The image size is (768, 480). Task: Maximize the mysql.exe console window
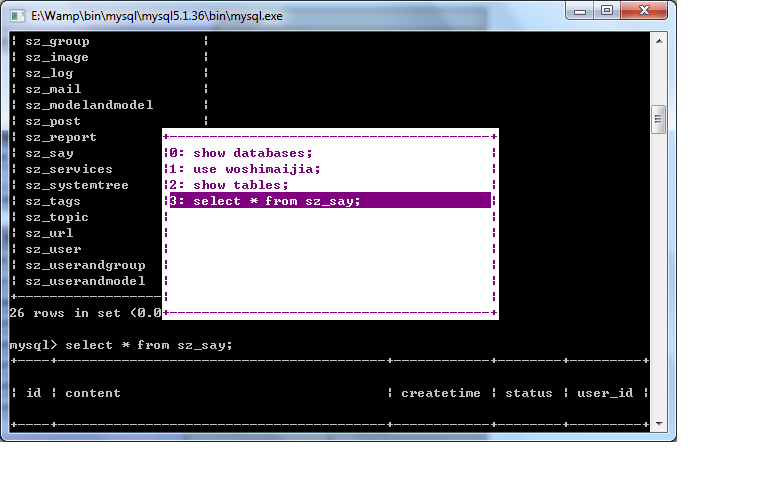click(607, 10)
